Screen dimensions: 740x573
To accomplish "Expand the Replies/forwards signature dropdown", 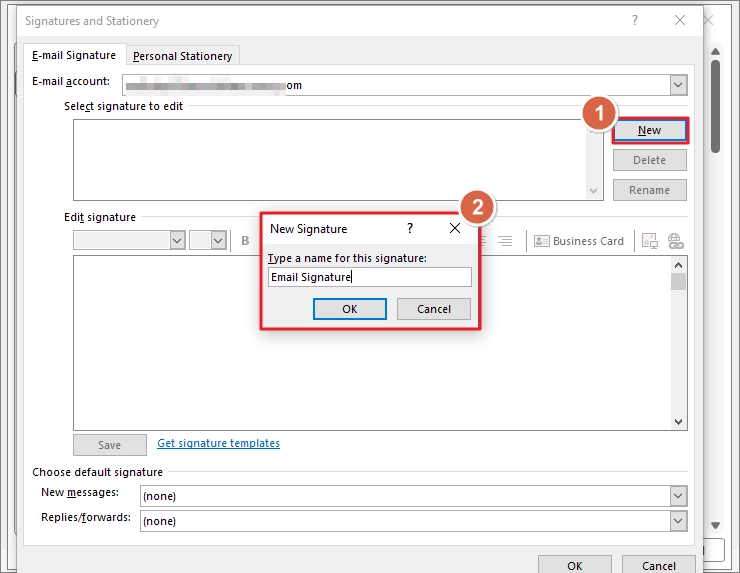I will click(x=678, y=521).
